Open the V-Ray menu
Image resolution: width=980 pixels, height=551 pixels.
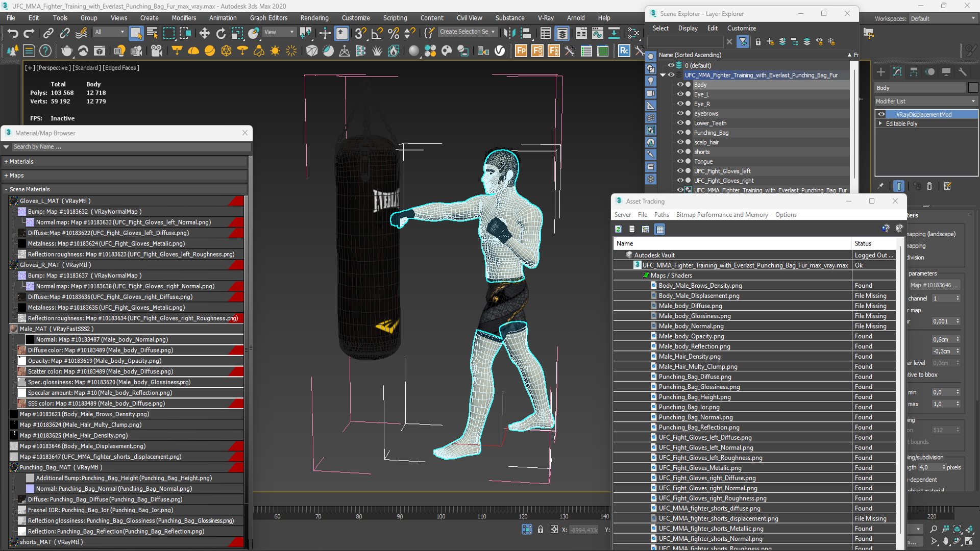546,18
